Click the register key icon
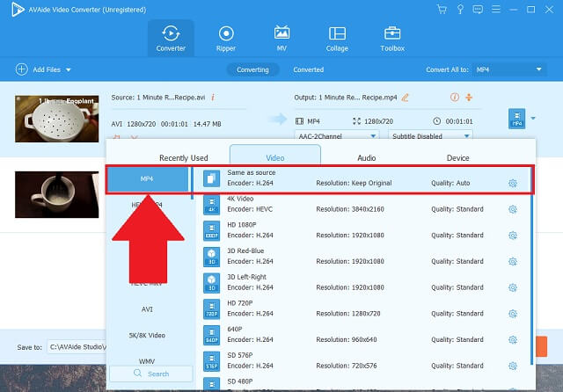The height and width of the screenshot is (392, 563). pyautogui.click(x=460, y=10)
